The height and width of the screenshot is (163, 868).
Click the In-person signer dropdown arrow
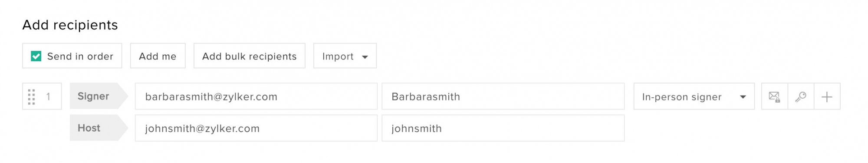pyautogui.click(x=743, y=97)
